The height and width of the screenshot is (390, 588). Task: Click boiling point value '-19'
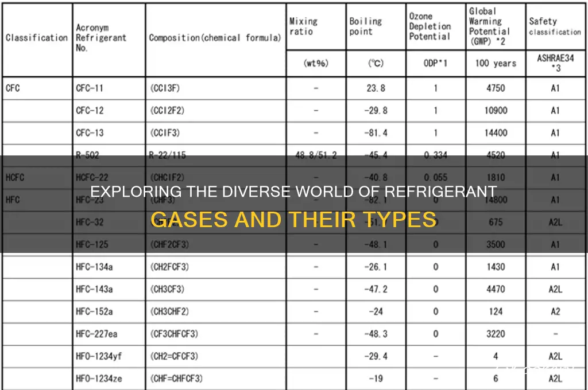pyautogui.click(x=376, y=379)
